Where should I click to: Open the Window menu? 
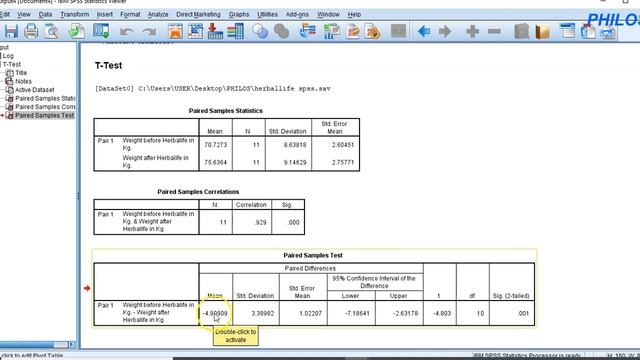[x=328, y=14]
